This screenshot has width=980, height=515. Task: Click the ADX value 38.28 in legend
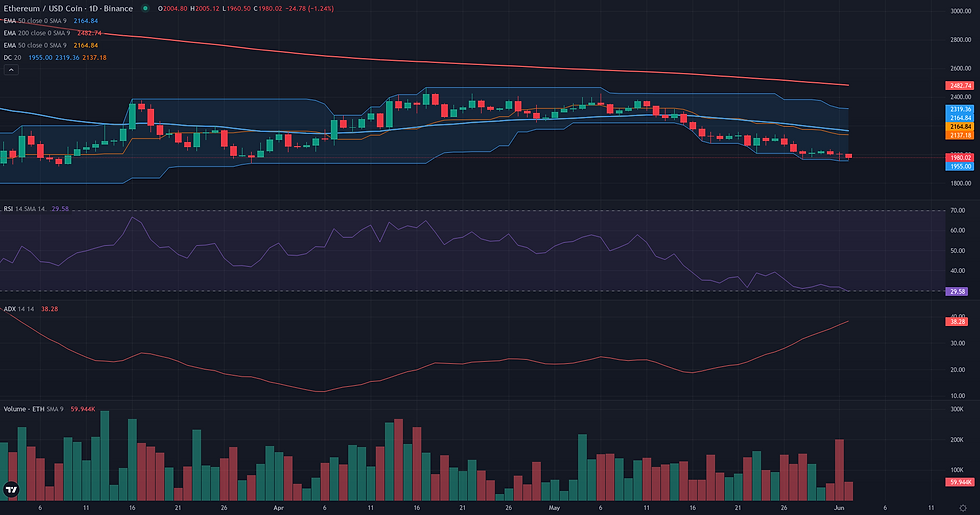click(49, 309)
